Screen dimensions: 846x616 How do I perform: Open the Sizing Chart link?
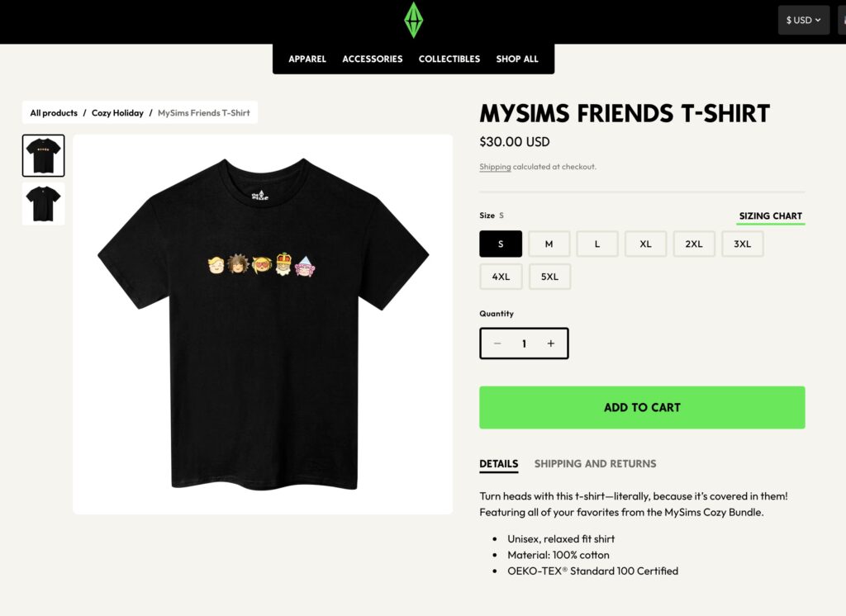click(x=770, y=216)
